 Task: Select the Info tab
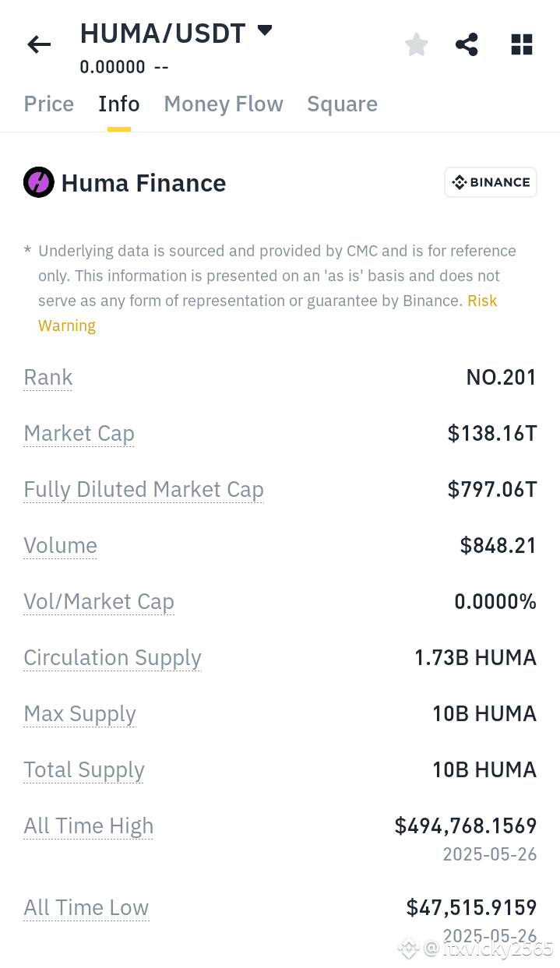[119, 104]
